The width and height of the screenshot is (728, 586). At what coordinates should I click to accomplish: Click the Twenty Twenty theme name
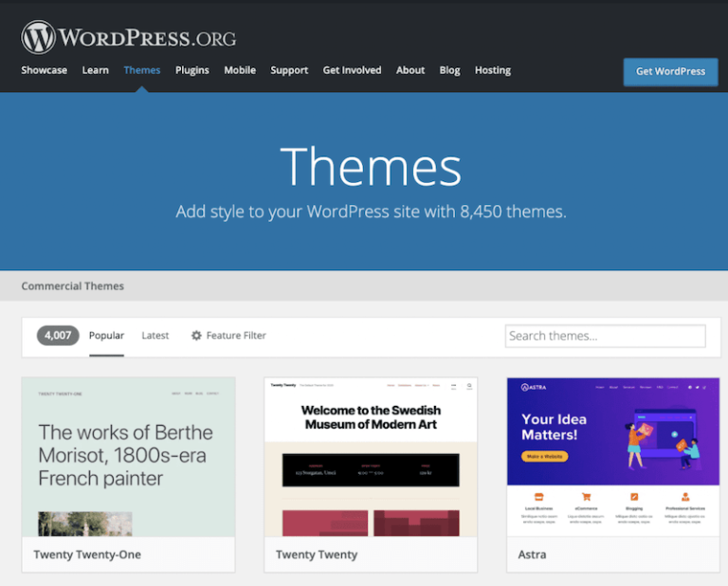click(x=317, y=555)
